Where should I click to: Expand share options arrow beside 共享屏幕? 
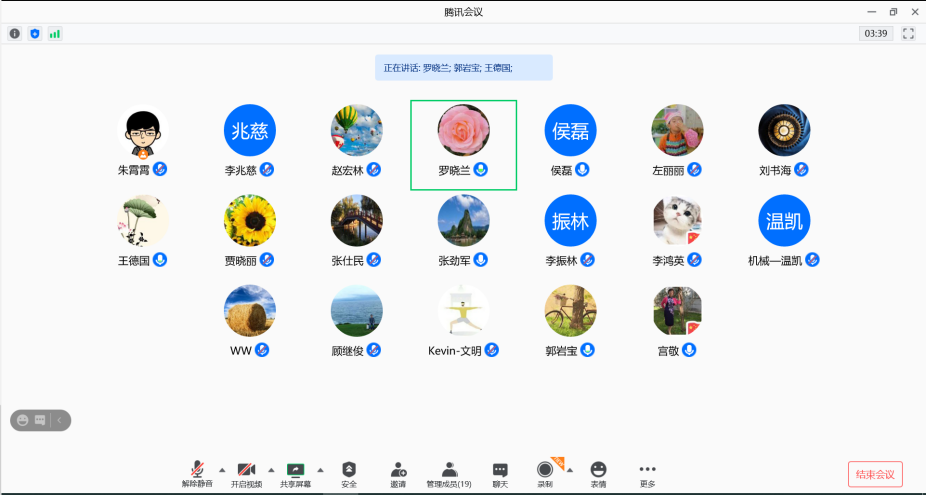(320, 469)
